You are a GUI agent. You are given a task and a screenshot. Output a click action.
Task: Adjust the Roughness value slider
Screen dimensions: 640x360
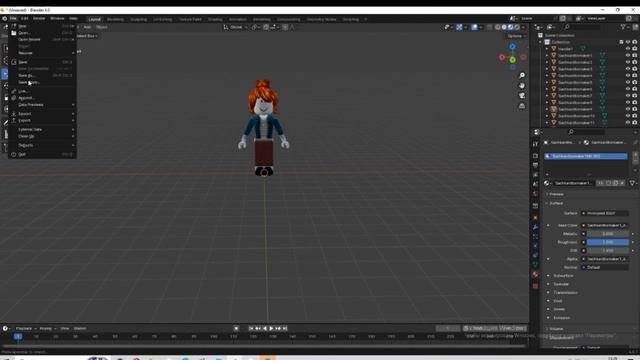[608, 242]
